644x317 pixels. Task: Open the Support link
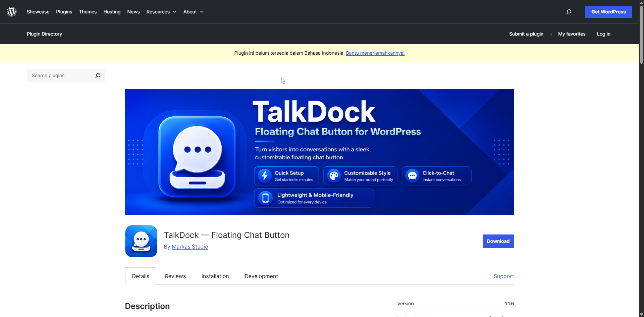[x=504, y=276]
